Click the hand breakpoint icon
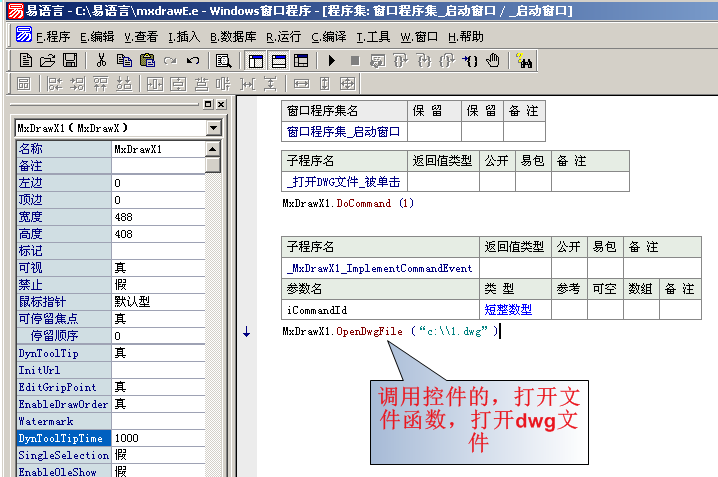 493,60
